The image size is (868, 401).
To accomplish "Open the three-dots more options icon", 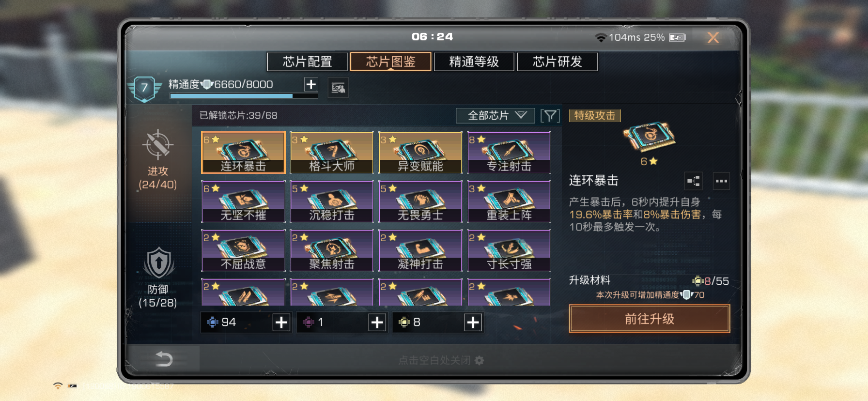I will point(721,181).
